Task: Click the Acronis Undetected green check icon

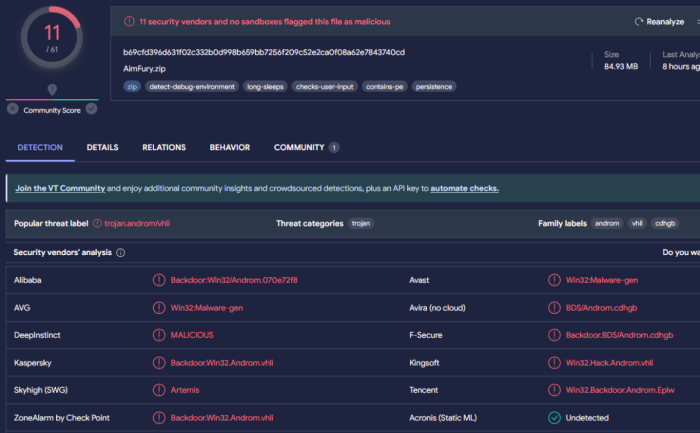Action: (554, 418)
